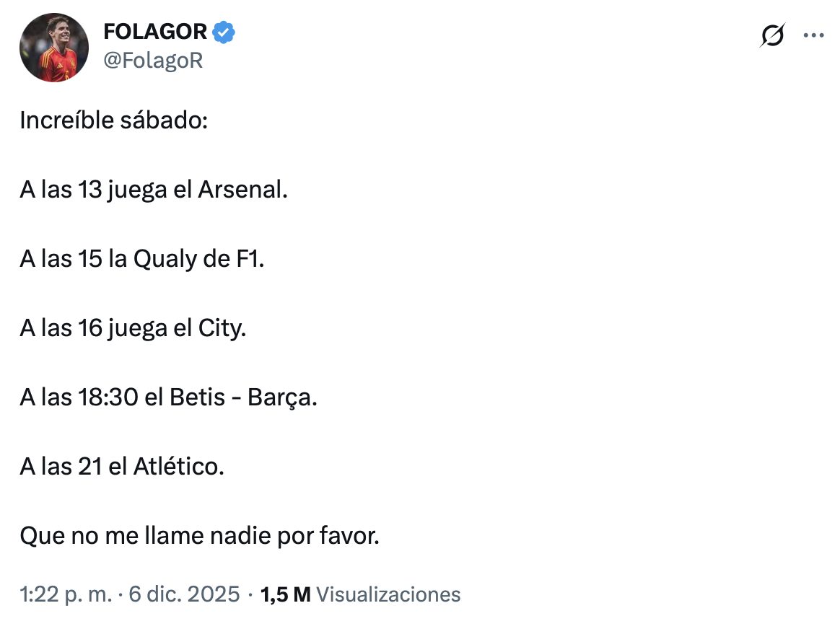This screenshot has width=840, height=629.
Task: Click the word Arsenal in the post
Action: click(242, 190)
